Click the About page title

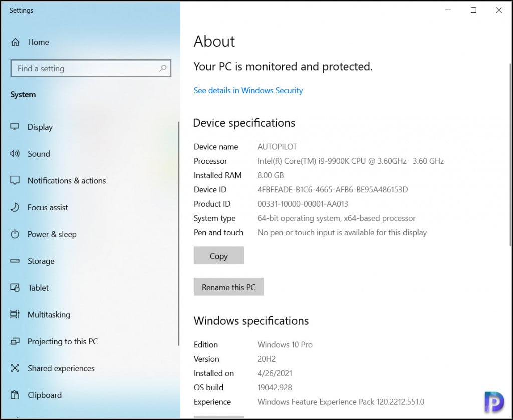214,41
